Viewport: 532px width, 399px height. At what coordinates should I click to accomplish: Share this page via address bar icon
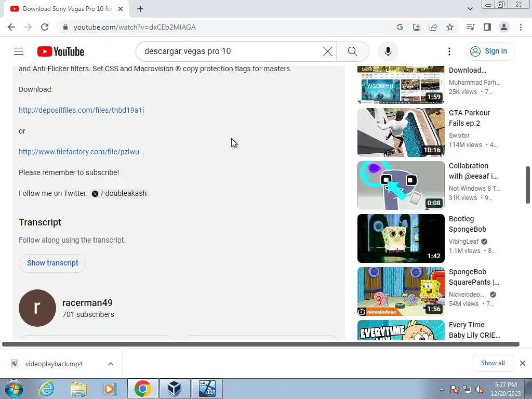click(x=433, y=27)
